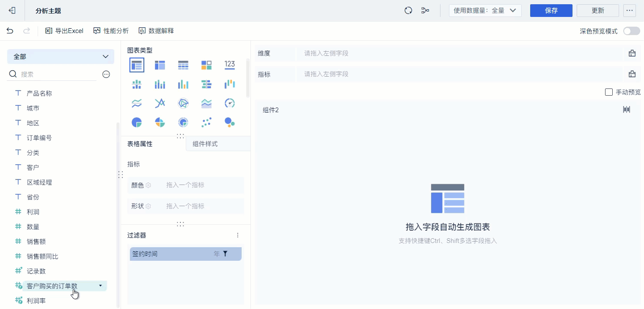The height and width of the screenshot is (309, 644).
Task: Select the detail table chart type
Action: [x=183, y=65]
